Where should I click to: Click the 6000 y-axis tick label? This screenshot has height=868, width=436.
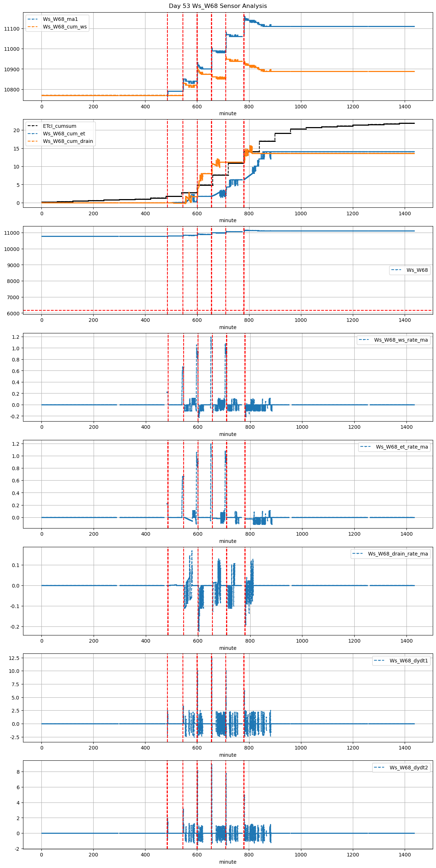pos(13,314)
